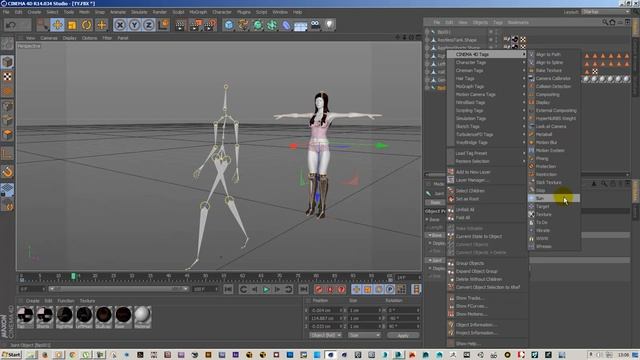This screenshot has width=640, height=360.
Task: Toggle the Z axis lock
Action: 149,25
